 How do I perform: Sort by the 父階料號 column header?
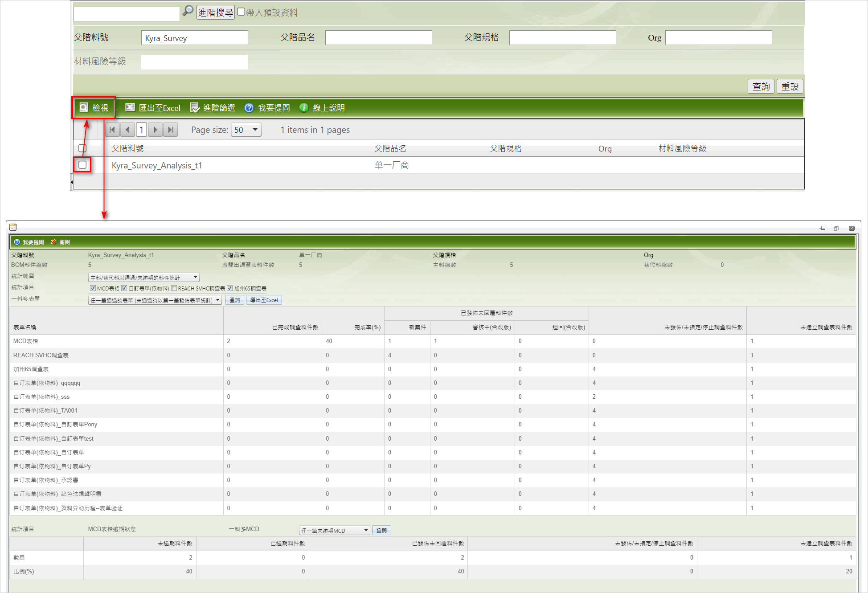tap(127, 148)
